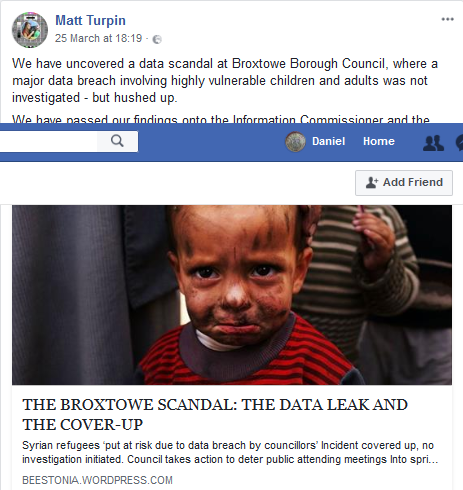The width and height of the screenshot is (463, 490).
Task: Open THE BROXTOWE SCANDAL article headline
Action: coord(215,415)
